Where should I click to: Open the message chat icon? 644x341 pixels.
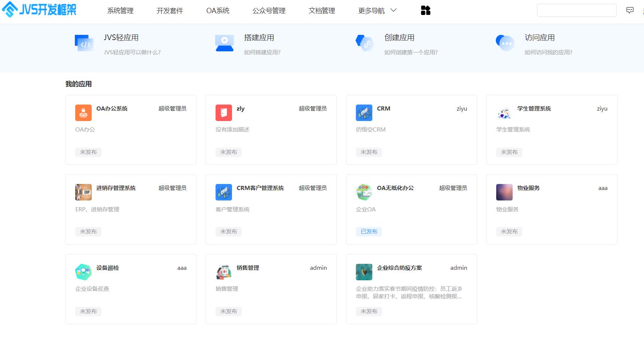click(x=630, y=10)
